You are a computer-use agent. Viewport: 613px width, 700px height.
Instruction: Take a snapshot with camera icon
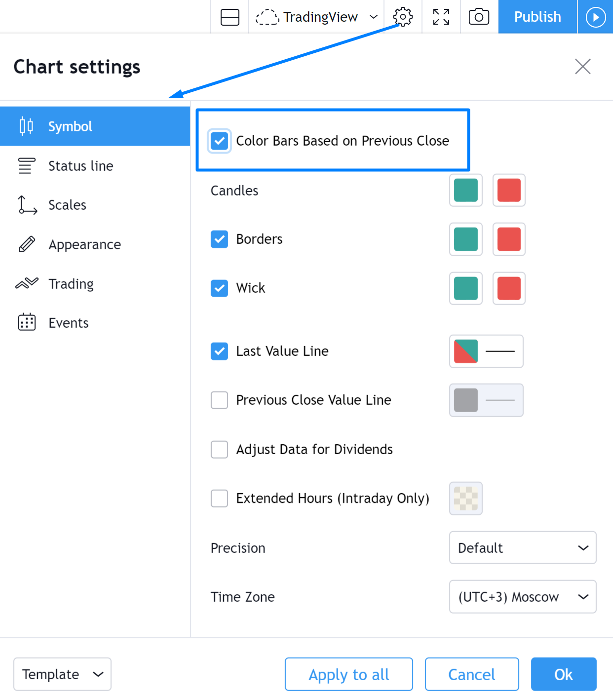point(479,17)
